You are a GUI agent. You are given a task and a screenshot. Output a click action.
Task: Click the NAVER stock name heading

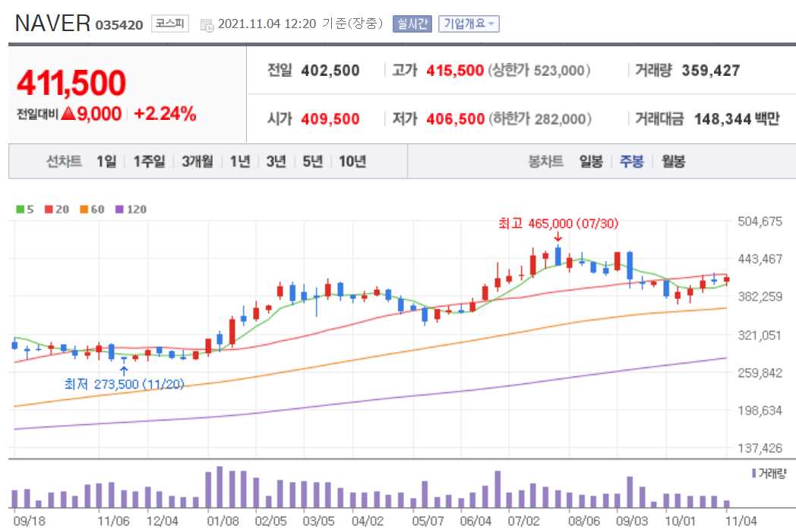coord(53,23)
